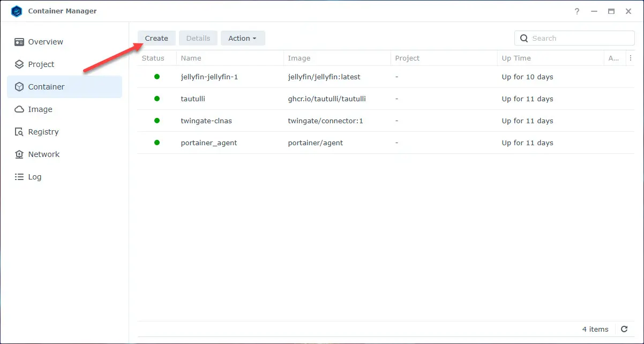644x344 pixels.
Task: Switch to the Image section
Action: [64, 109]
